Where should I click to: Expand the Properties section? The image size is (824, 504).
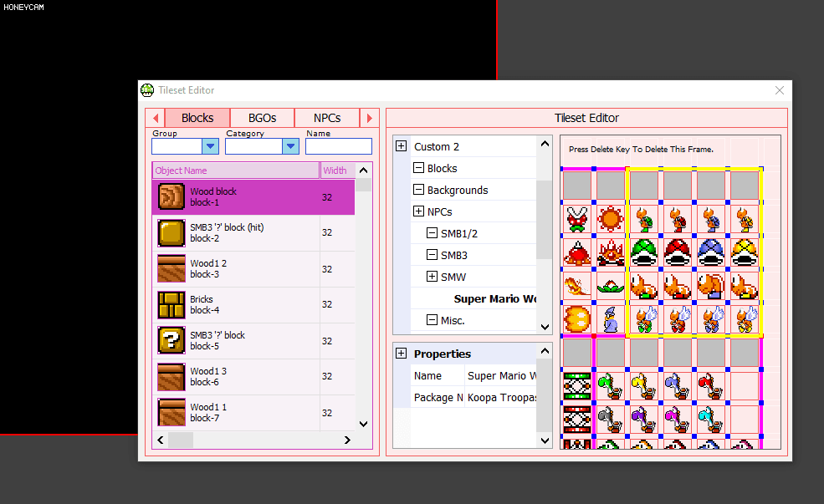[401, 354]
